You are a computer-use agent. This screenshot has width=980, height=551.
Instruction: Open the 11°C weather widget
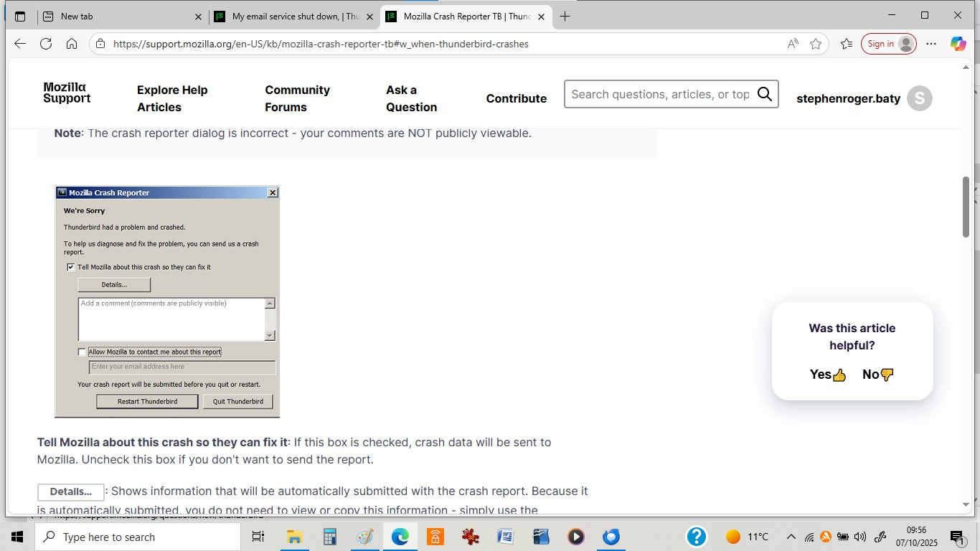coord(747,537)
